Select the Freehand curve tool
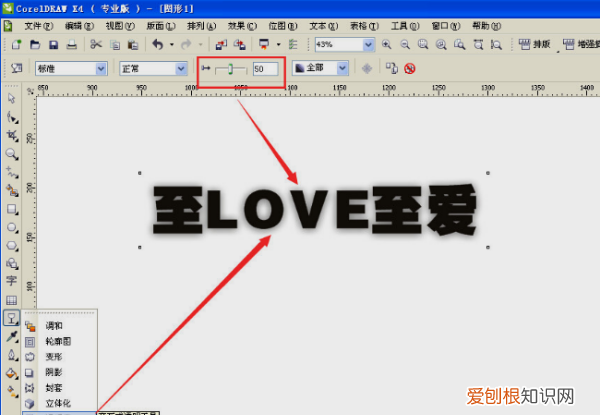 12,173
